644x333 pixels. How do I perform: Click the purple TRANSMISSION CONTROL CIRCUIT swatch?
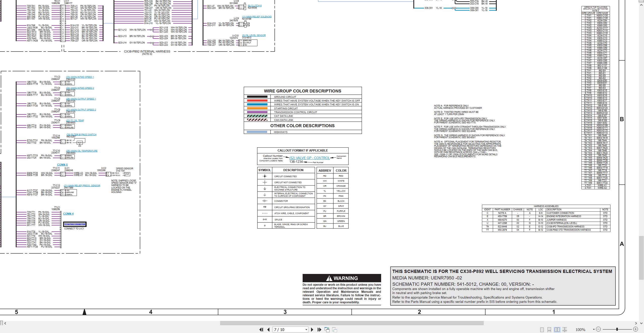click(257, 112)
